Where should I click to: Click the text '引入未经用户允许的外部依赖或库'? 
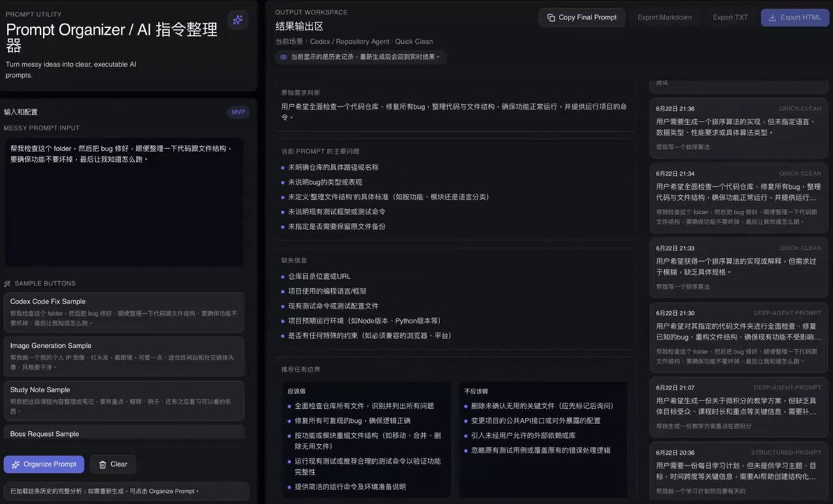pyautogui.click(x=523, y=435)
